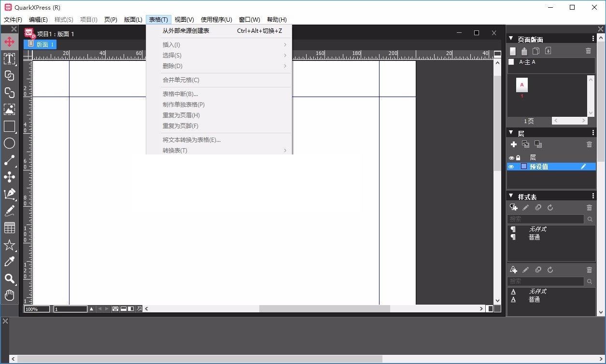Toggle the lock on the 层 row
Viewport: 606px width, 364px height.
click(x=518, y=158)
